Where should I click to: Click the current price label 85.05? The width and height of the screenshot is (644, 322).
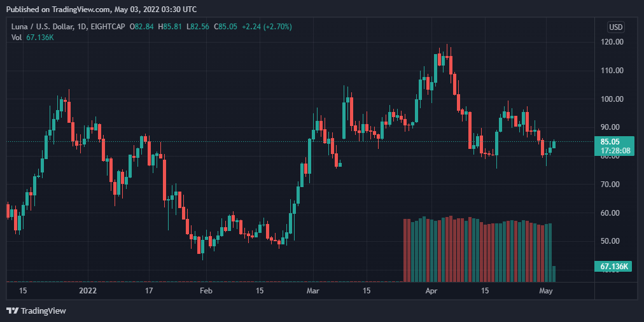click(x=610, y=142)
